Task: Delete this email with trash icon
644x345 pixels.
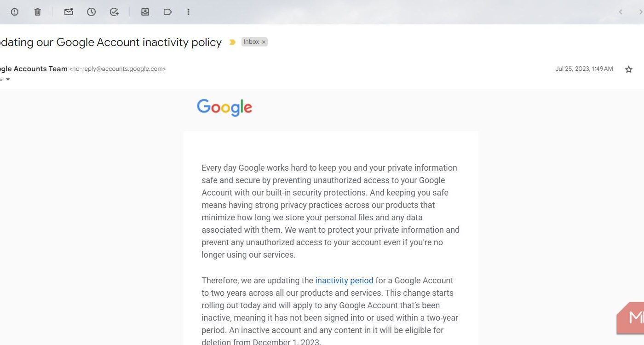Action: coord(38,12)
